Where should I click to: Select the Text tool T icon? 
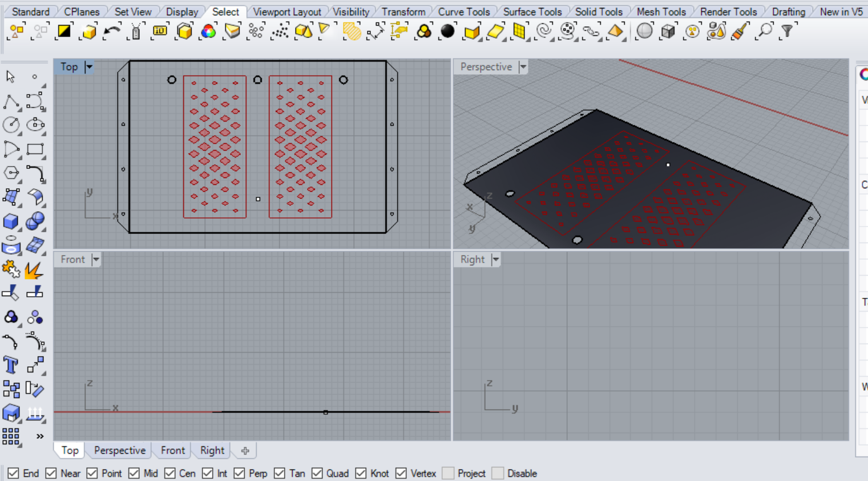[11, 365]
